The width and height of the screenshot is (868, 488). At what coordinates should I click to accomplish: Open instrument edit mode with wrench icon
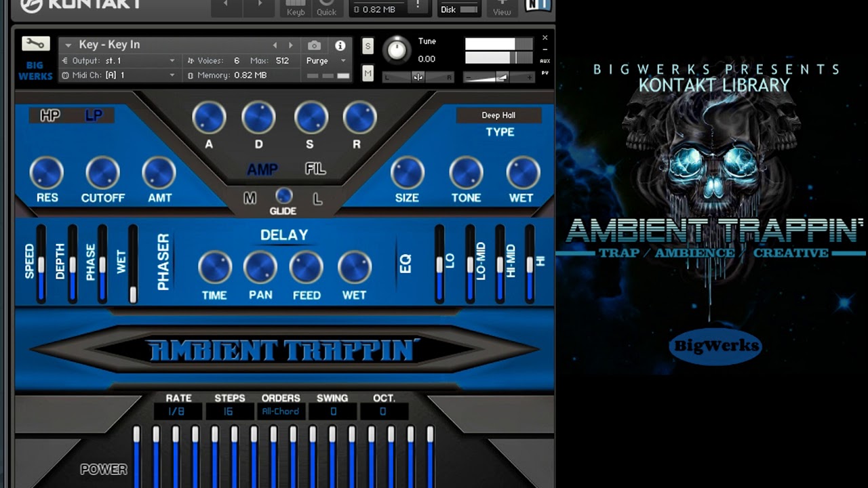click(36, 44)
